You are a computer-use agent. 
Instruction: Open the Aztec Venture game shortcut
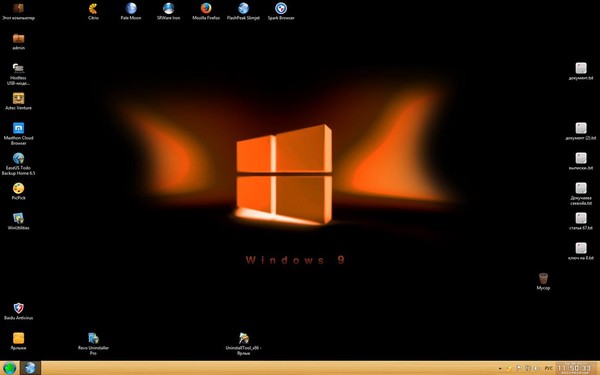pyautogui.click(x=18, y=101)
